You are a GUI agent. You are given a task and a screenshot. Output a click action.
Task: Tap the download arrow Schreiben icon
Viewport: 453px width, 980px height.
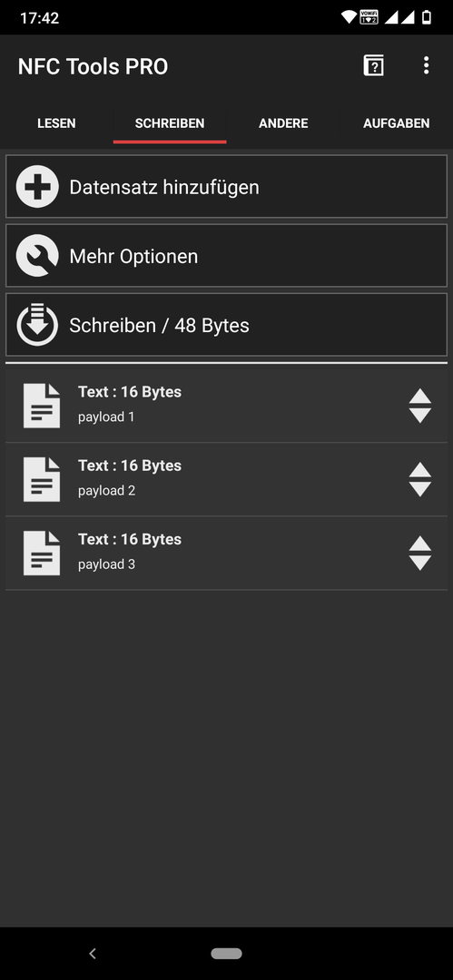(37, 325)
